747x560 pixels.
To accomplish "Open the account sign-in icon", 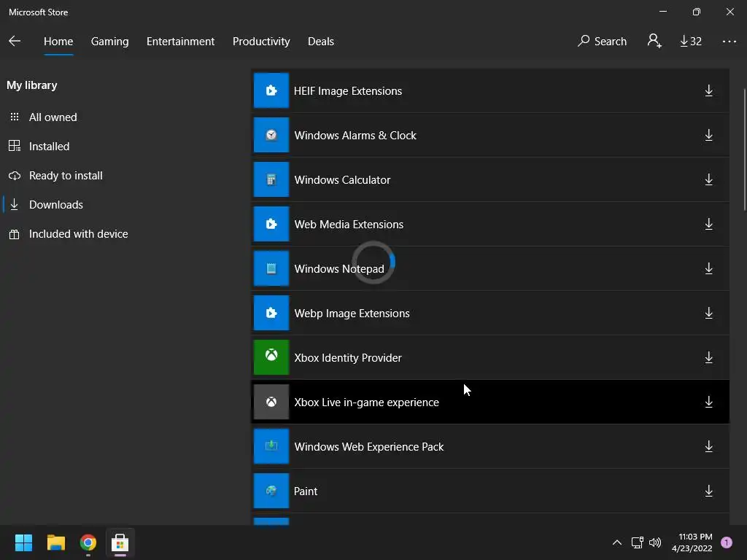I will coord(654,41).
